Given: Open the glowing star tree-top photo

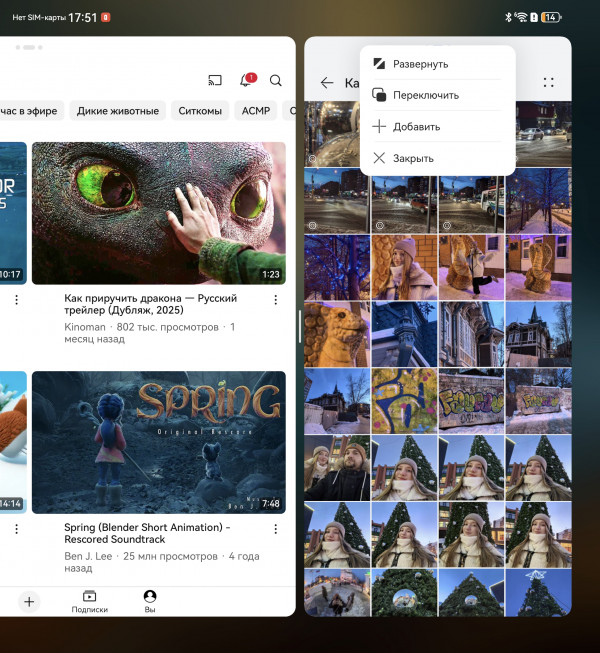Looking at the screenshot, I should tap(538, 593).
